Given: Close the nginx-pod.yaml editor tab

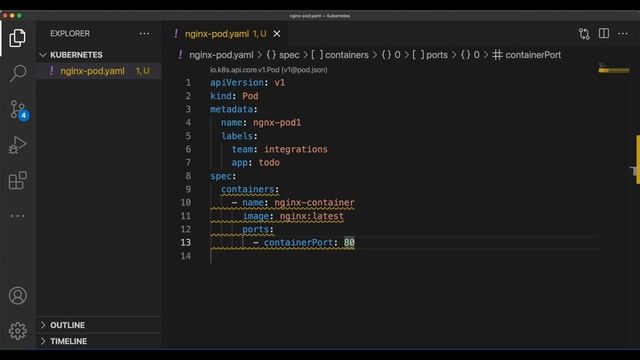Looking at the screenshot, I should tap(277, 33).
